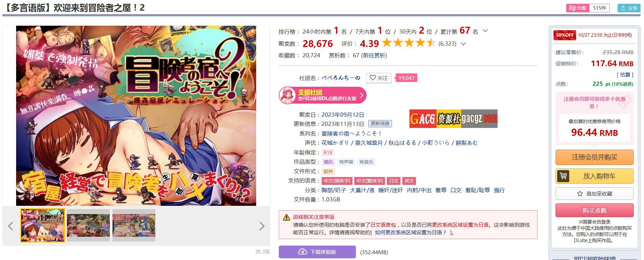This screenshot has width=644, height=260.
Task: Click the 购买点数 button
Action: 594,210
